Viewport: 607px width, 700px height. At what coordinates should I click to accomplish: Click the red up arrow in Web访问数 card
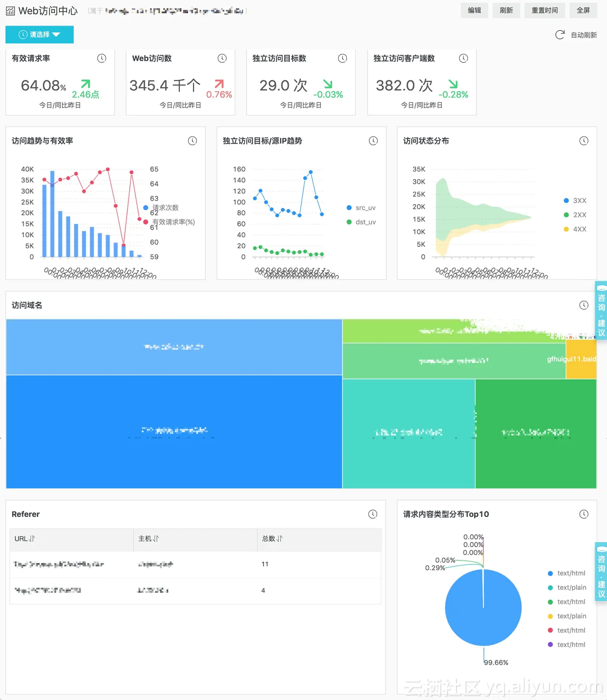tap(219, 83)
